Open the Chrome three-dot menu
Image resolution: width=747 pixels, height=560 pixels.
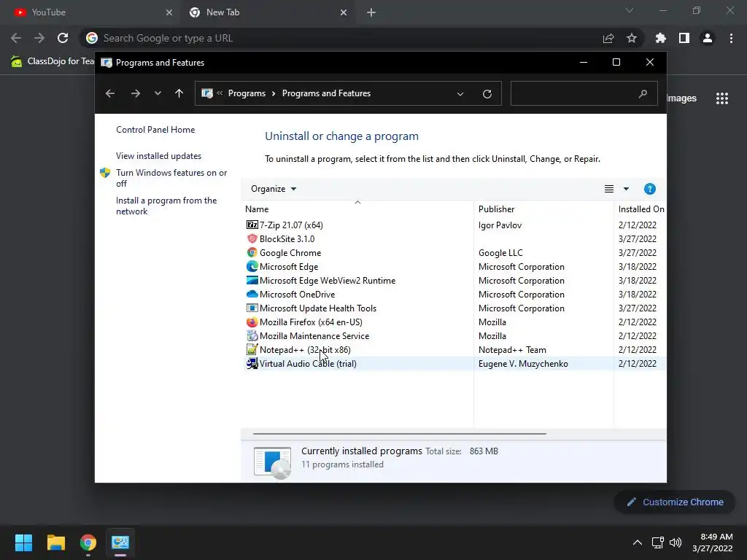pos(731,38)
